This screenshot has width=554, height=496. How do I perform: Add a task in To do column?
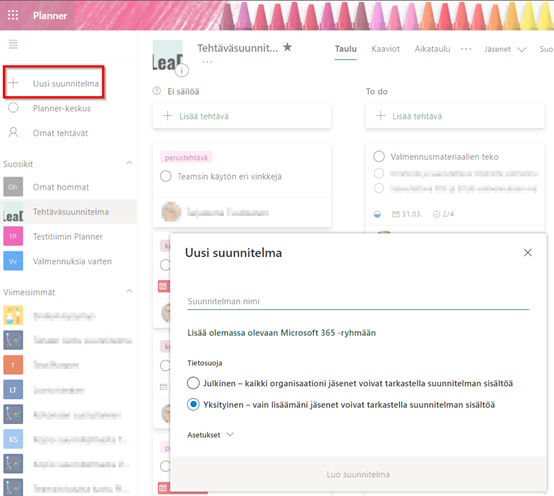pyautogui.click(x=455, y=116)
